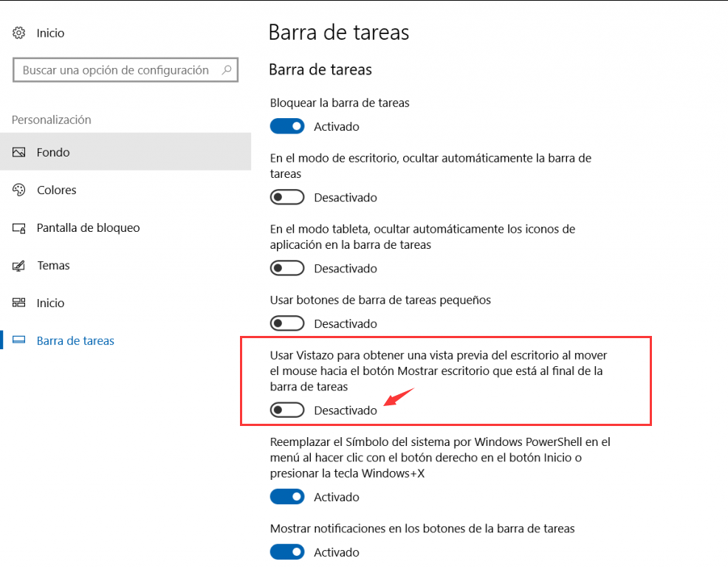The height and width of the screenshot is (567, 728).
Task: Enable auto-hide taskbar in desktop mode
Action: tap(287, 197)
